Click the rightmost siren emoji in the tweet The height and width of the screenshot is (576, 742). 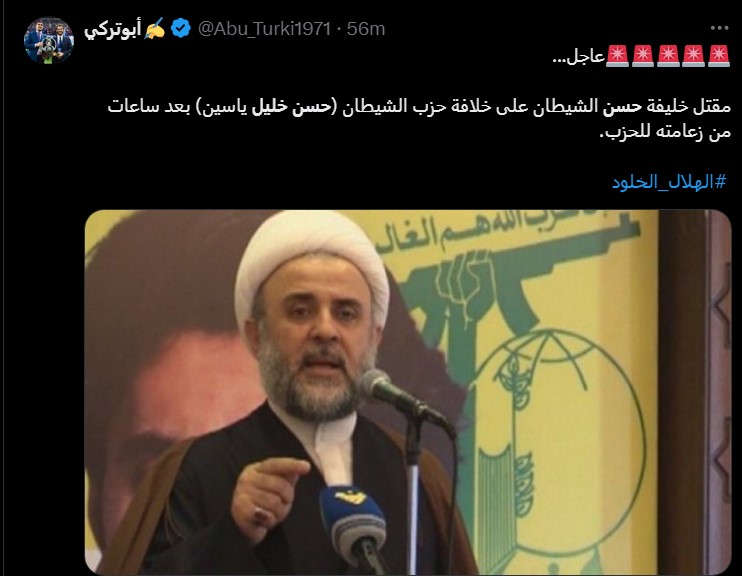click(719, 56)
